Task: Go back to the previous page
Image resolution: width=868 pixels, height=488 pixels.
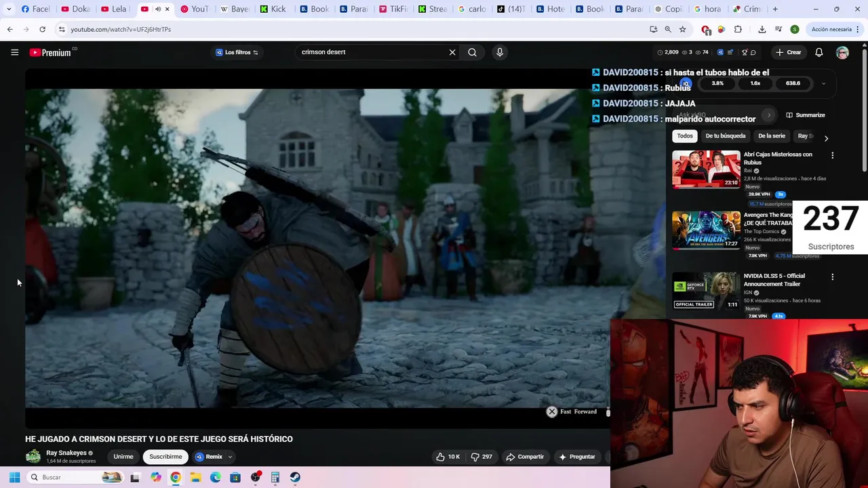Action: (9, 29)
